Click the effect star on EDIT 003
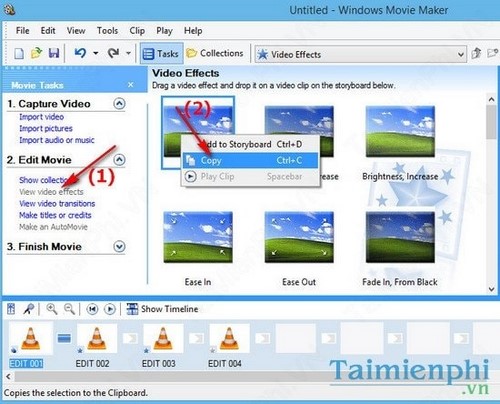This screenshot has width=500, height=404. click(146, 350)
